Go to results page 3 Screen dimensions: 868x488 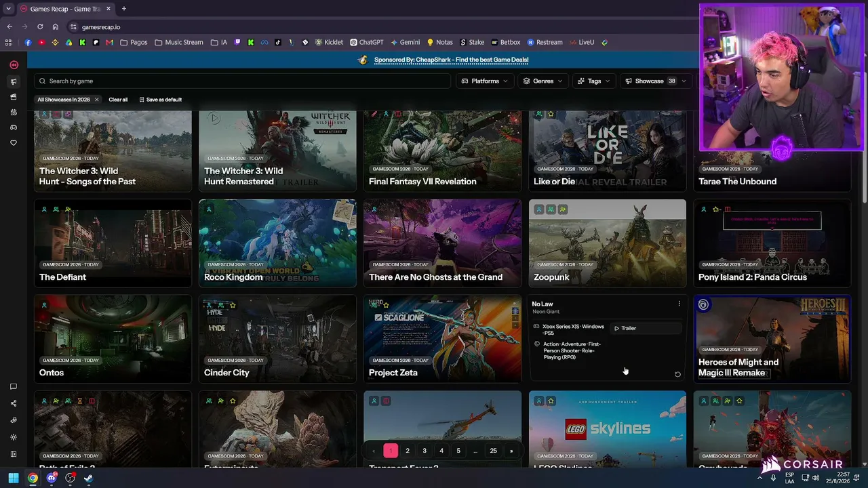coord(425,451)
